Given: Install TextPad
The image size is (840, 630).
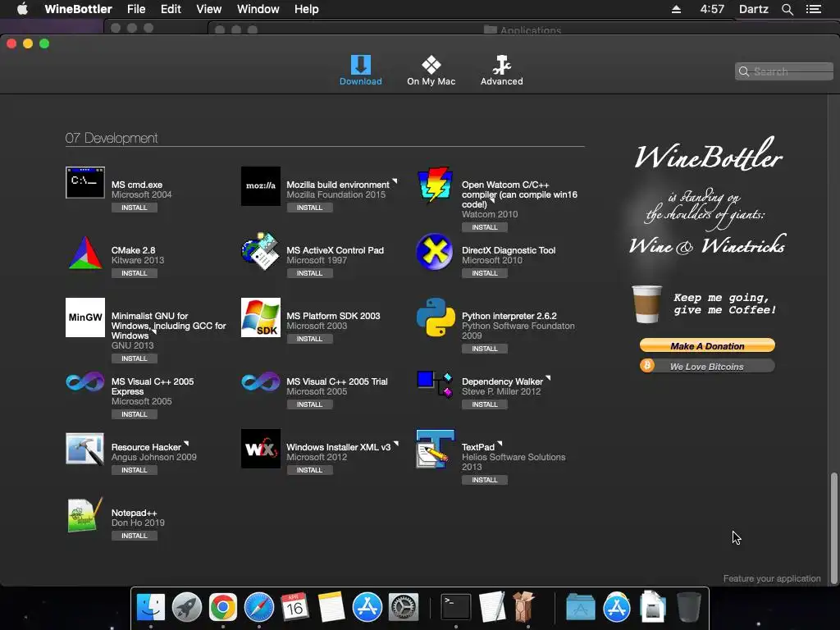Looking at the screenshot, I should tap(485, 480).
